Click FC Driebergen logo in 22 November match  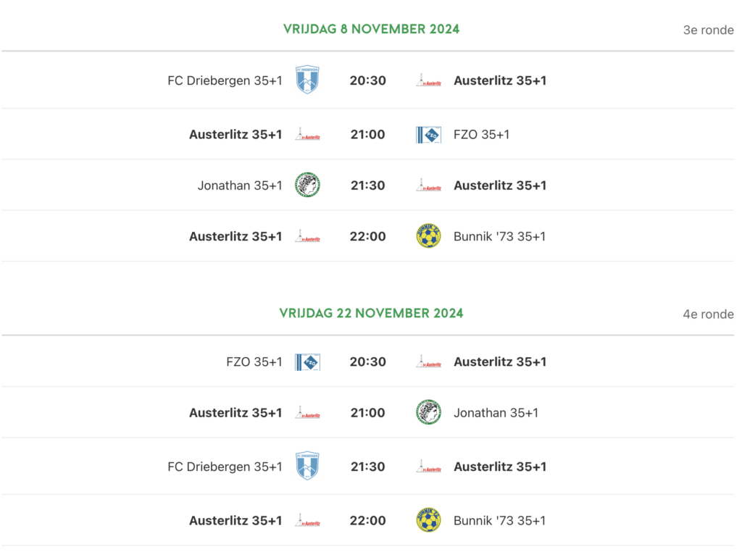point(307,467)
